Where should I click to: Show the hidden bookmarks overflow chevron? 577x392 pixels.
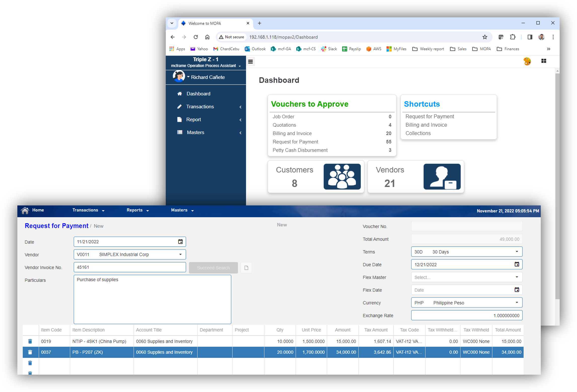point(548,49)
